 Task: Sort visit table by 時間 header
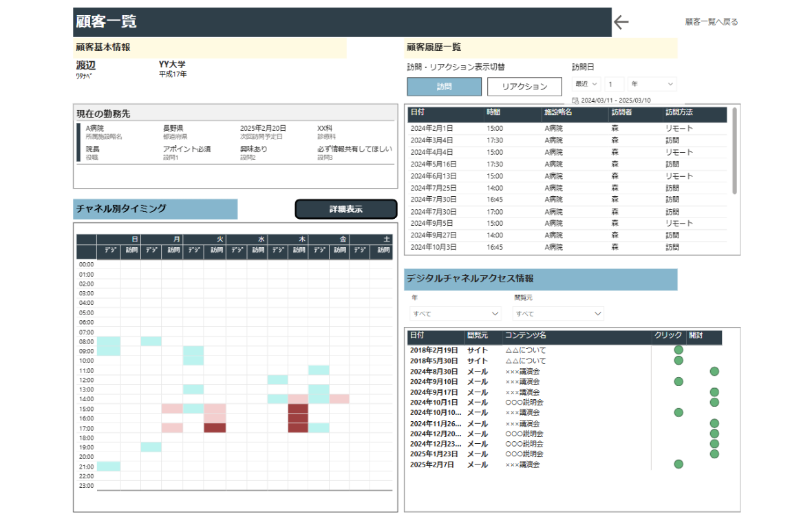[x=493, y=112]
